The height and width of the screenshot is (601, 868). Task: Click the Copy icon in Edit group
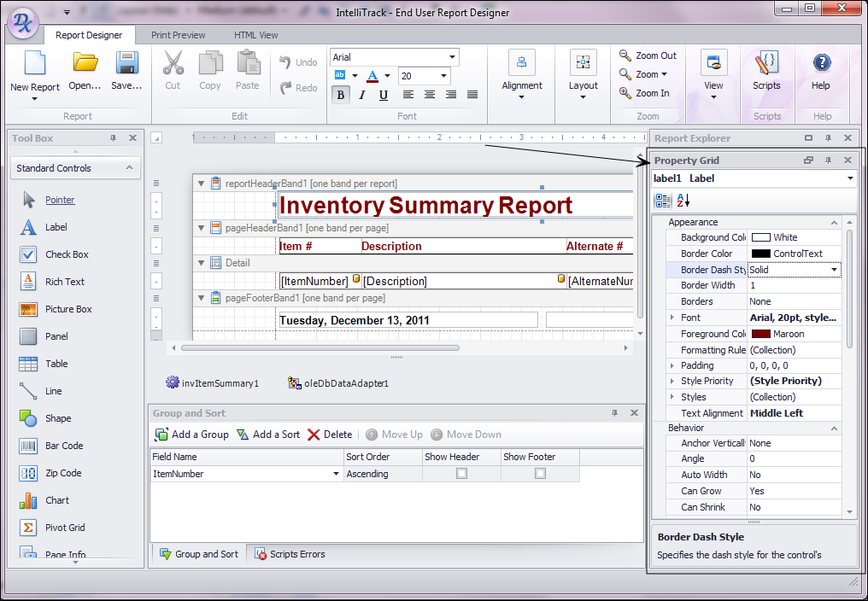[210, 62]
